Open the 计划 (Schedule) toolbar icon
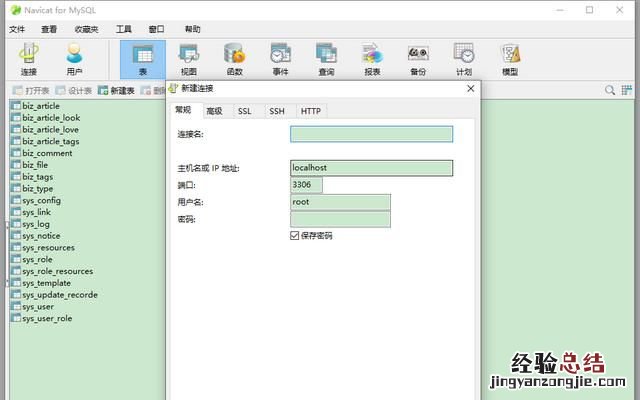 464,60
